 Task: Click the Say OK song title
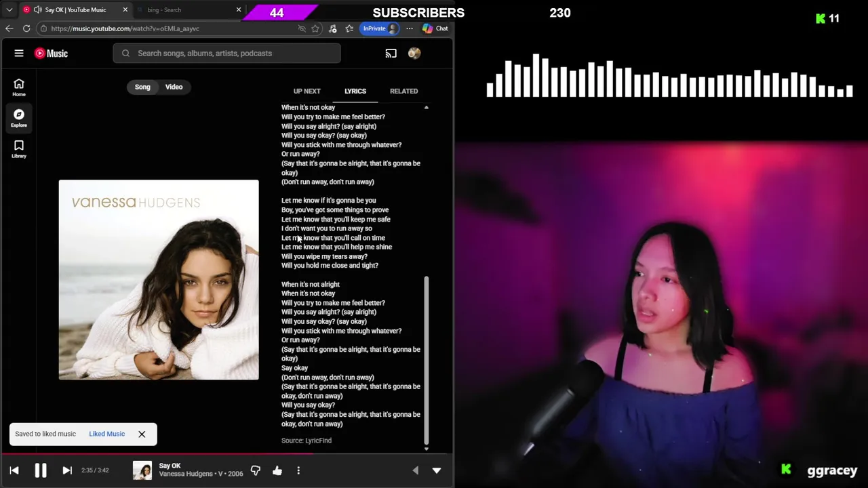pyautogui.click(x=170, y=466)
